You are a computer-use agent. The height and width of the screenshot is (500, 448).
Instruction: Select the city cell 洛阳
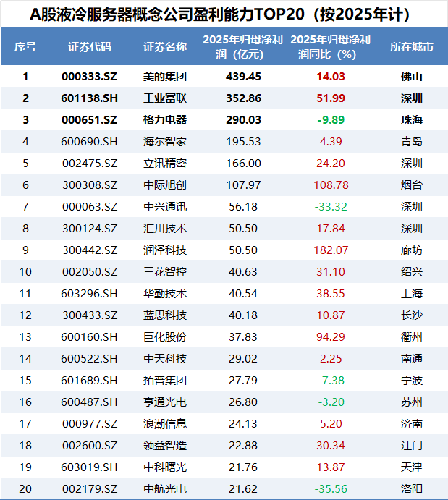[412, 488]
